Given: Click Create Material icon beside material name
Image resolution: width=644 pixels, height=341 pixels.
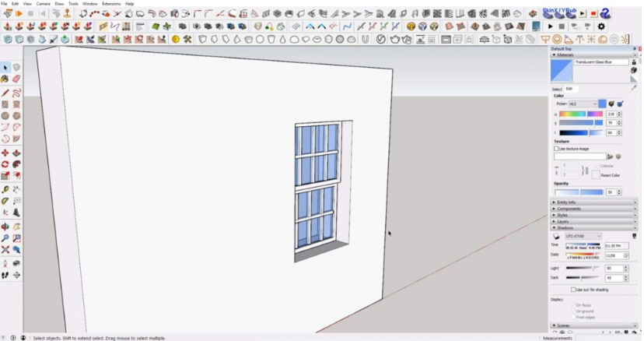Looking at the screenshot, I should pos(634,70).
